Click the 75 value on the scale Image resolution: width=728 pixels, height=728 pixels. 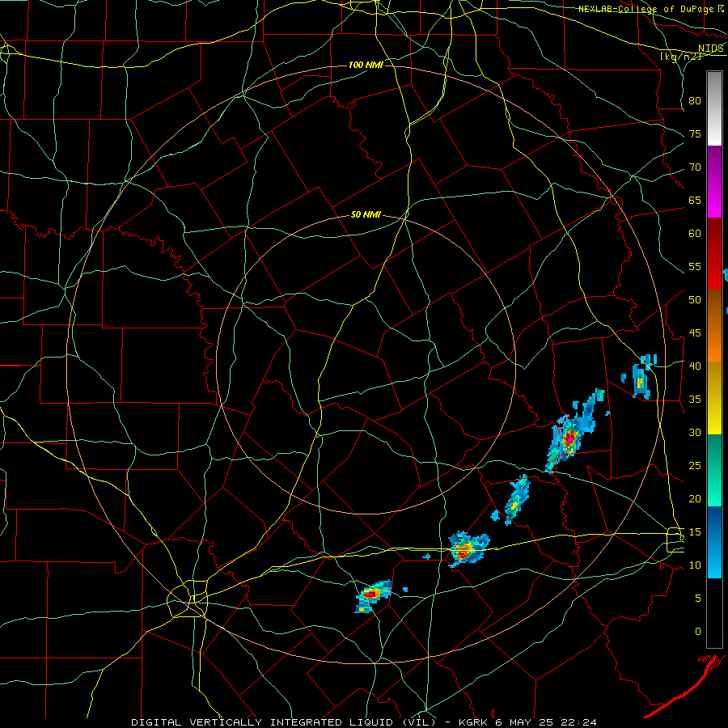pos(695,134)
